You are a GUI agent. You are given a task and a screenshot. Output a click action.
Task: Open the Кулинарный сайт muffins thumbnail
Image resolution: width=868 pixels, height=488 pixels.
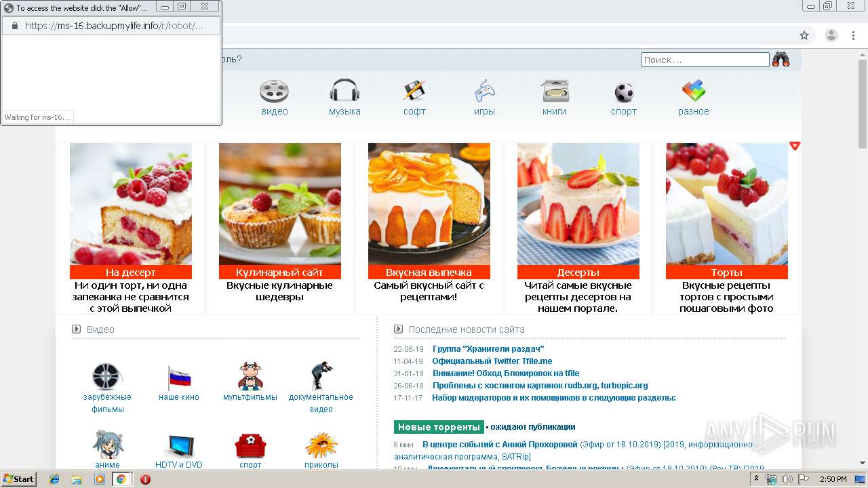(280, 203)
